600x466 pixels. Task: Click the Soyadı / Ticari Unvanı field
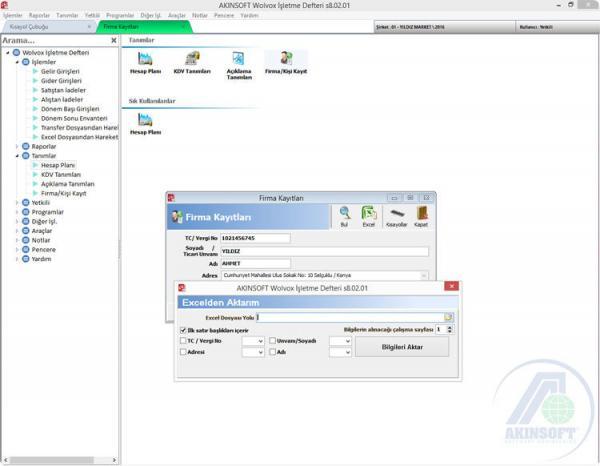[324, 251]
